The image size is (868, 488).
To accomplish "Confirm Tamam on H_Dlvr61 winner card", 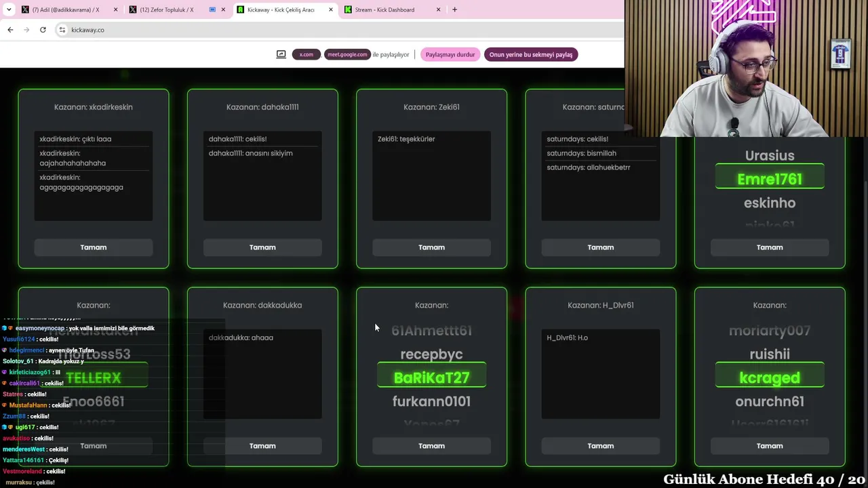I will tap(600, 446).
